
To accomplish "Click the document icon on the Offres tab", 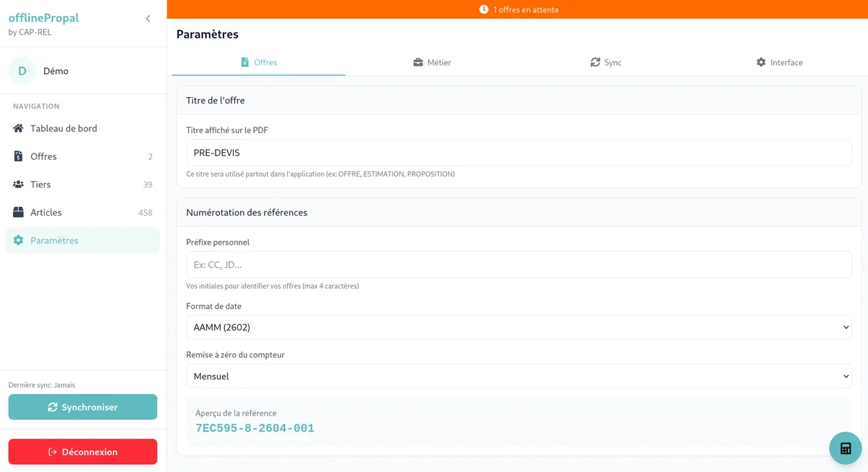I will coord(244,62).
